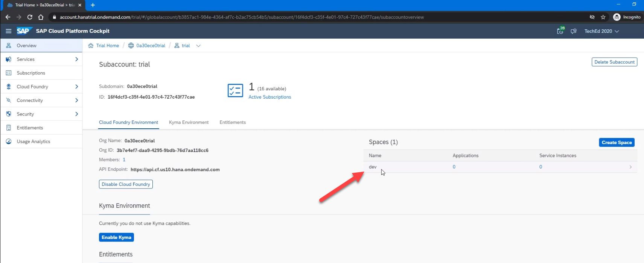Click the Cloud Foundry sidebar icon

tap(9, 87)
